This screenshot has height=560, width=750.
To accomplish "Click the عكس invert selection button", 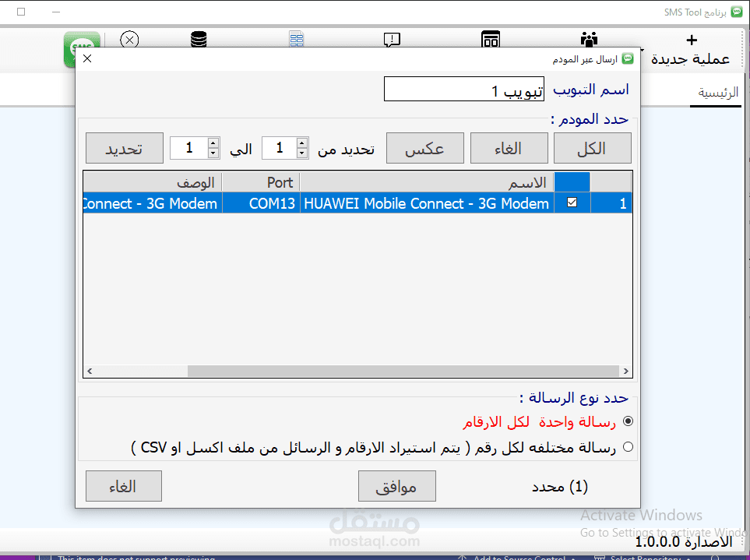I will (x=424, y=148).
